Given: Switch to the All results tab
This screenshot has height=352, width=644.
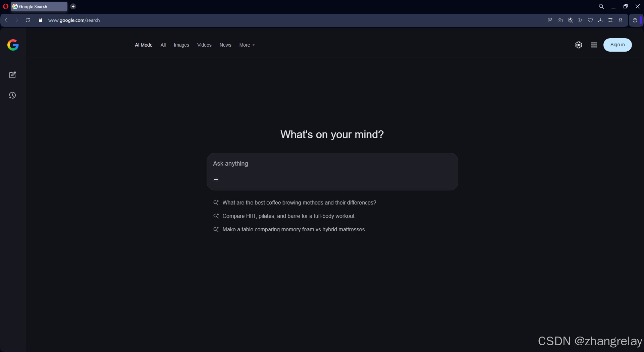Looking at the screenshot, I should coord(163,45).
